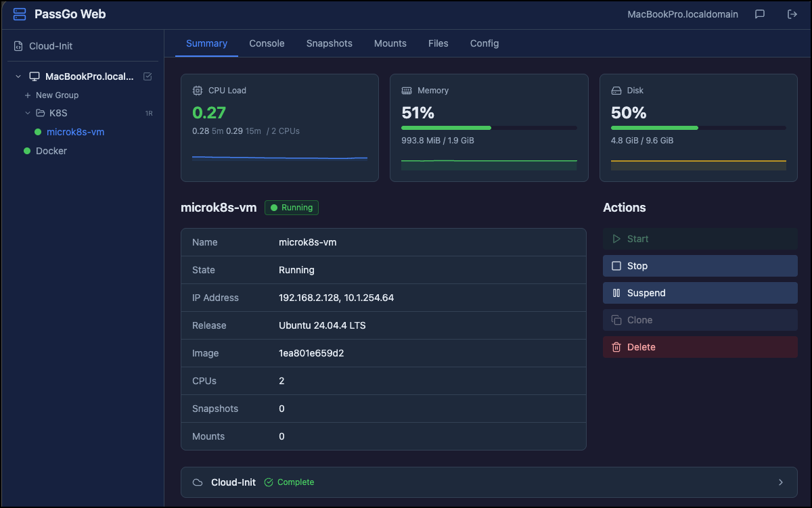Click the Cloud-Init file icon in sidebar
812x508 pixels.
[x=18, y=46]
